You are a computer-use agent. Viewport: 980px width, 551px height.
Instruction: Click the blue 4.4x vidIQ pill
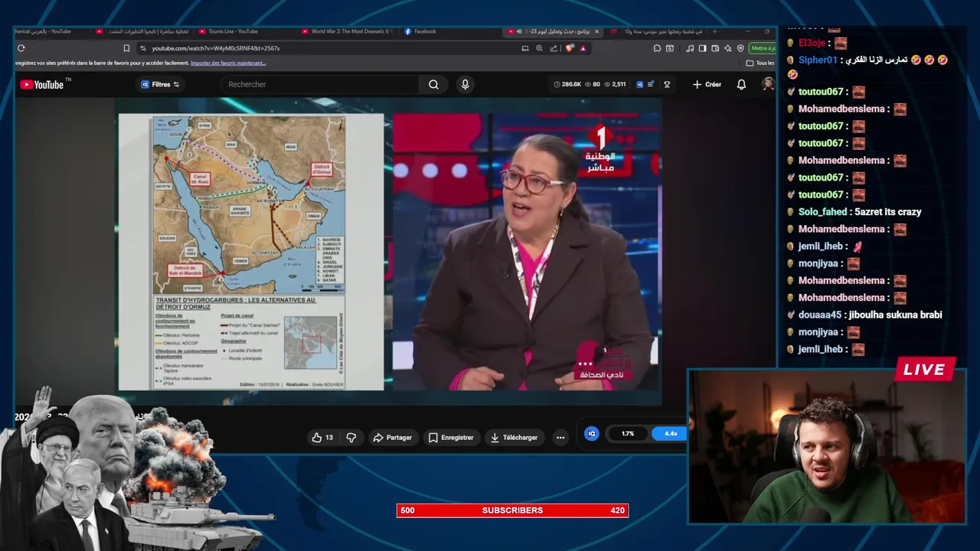[670, 433]
